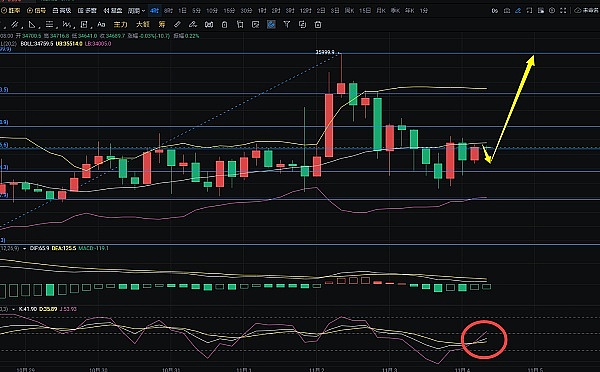This screenshot has width=600, height=372.
Task: Open the 周期 period dropdown
Action: click(136, 11)
